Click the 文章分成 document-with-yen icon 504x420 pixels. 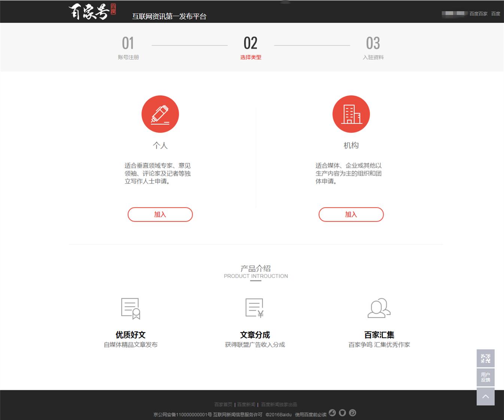click(254, 308)
